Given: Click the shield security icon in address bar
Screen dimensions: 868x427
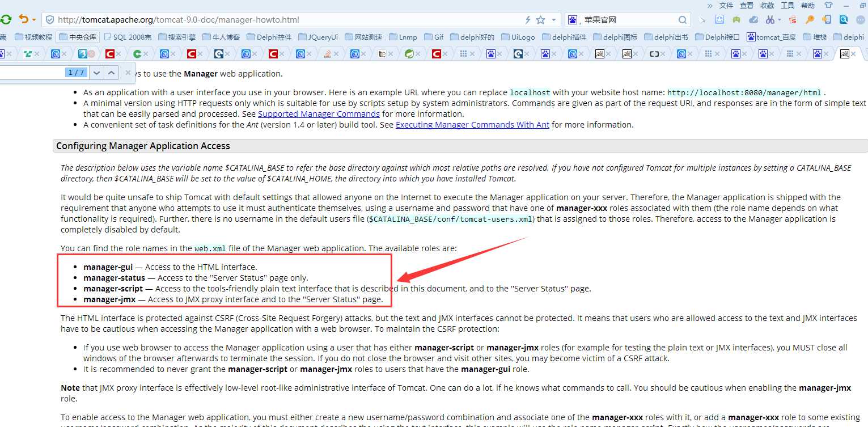Looking at the screenshot, I should tap(50, 20).
